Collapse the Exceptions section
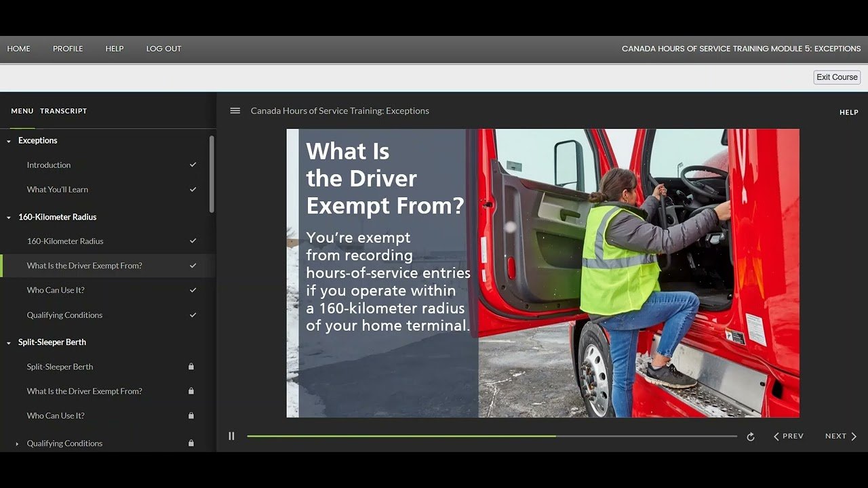Image resolution: width=868 pixels, height=488 pixels. pyautogui.click(x=9, y=141)
